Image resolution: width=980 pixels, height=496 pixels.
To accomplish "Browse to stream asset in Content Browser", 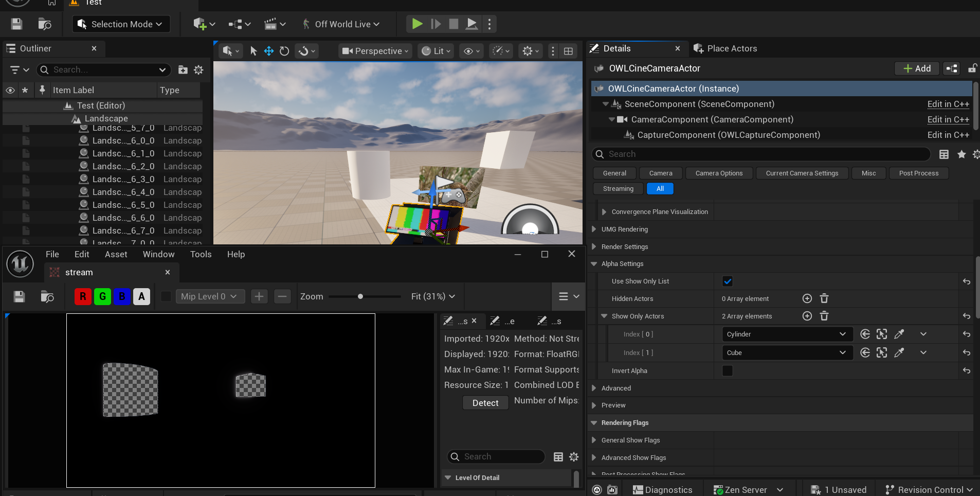I will pos(47,296).
